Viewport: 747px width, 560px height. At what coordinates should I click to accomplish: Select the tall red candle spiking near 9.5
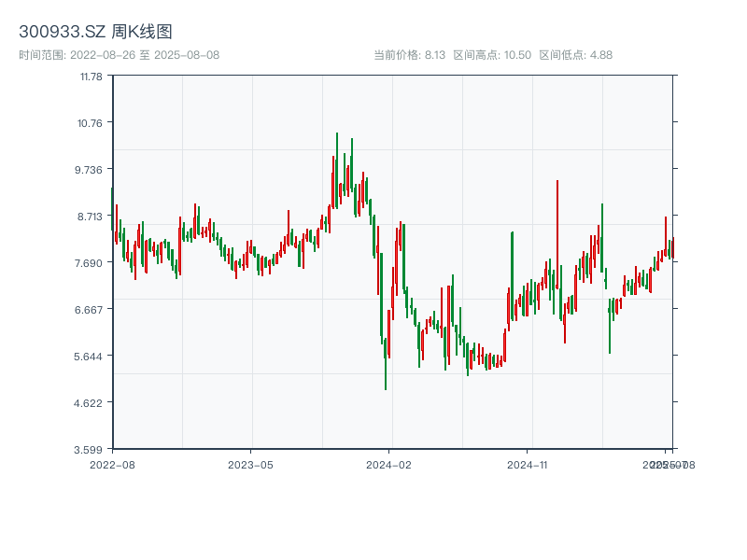point(557,234)
